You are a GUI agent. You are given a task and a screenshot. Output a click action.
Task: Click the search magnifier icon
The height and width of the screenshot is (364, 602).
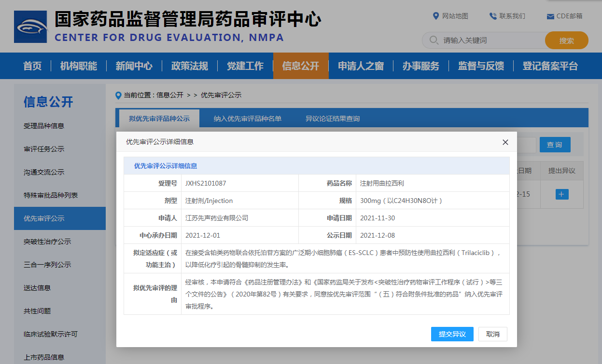tap(434, 40)
